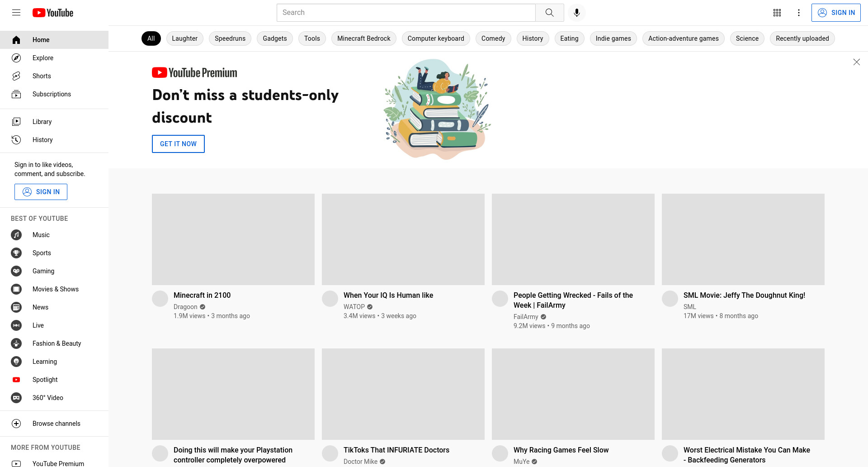Select the Eating filter chip
This screenshot has width=868, height=467.
click(569, 38)
